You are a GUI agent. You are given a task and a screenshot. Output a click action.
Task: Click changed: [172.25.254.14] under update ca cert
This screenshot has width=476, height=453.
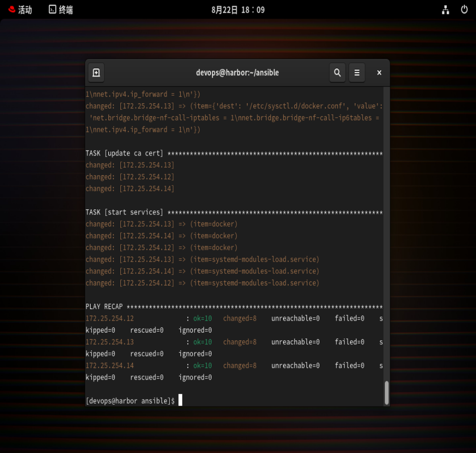click(x=130, y=189)
